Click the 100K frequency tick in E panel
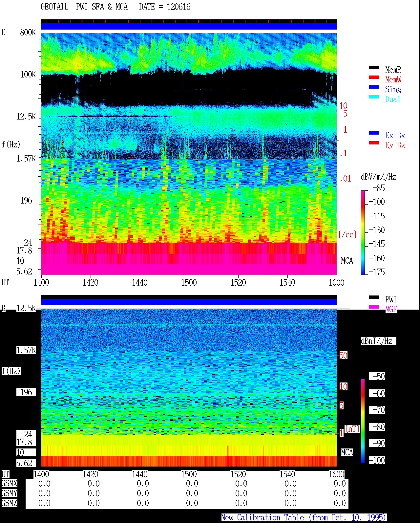Screen dimensions: 420x523 point(28,74)
